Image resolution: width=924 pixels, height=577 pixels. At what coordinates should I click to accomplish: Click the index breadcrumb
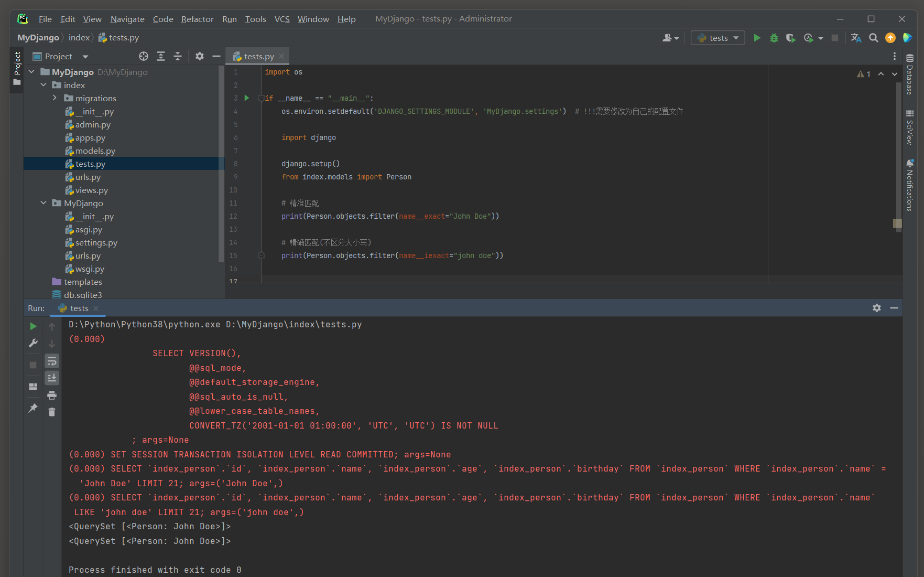79,38
